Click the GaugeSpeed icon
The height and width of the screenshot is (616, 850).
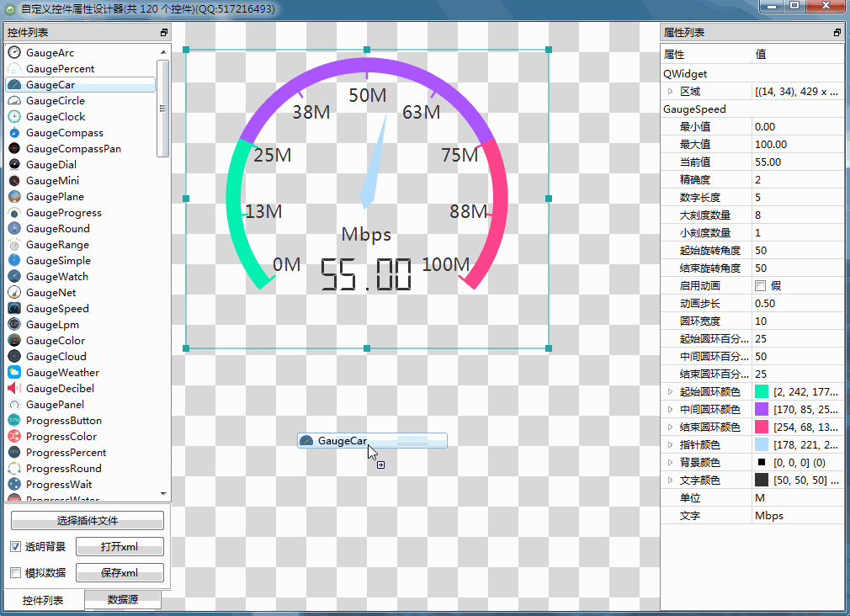click(x=14, y=309)
